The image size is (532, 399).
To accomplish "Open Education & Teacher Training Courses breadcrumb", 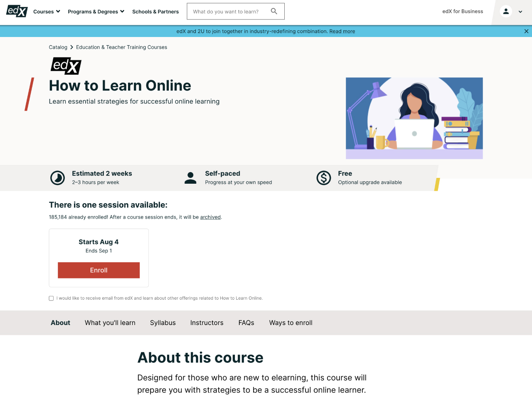I will click(121, 47).
